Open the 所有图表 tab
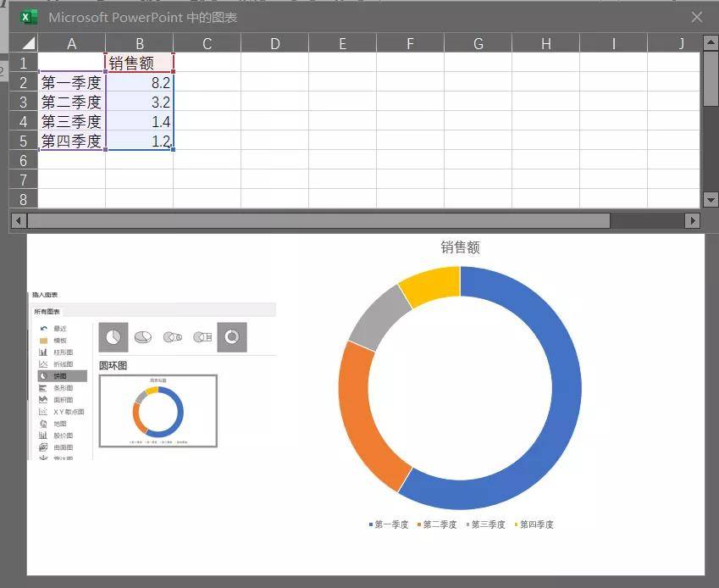 coord(47,312)
